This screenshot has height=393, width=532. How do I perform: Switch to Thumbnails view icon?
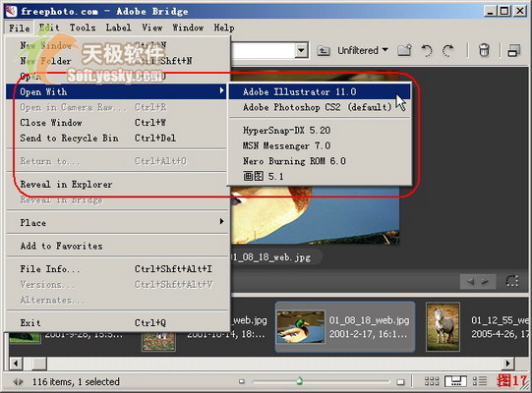click(x=432, y=381)
